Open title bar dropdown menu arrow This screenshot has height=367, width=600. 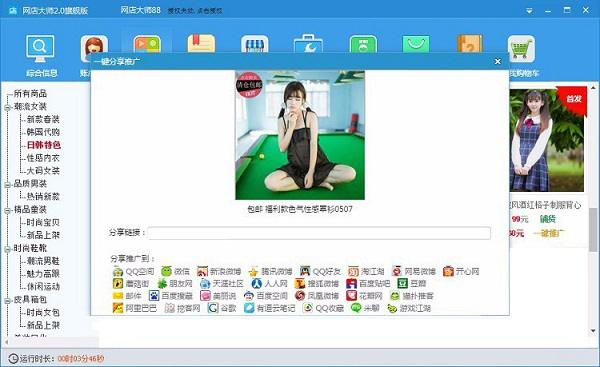tap(529, 11)
